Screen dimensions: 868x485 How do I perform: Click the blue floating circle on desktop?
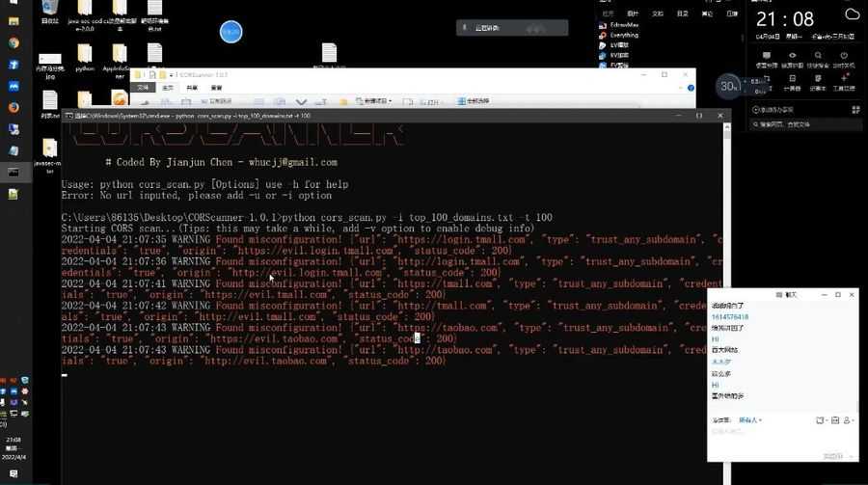tap(231, 32)
